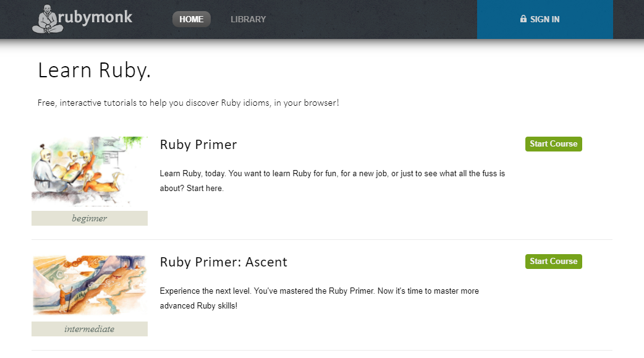Viewport: 644px width, 358px height.
Task: Go to the HOME tab
Action: click(191, 19)
